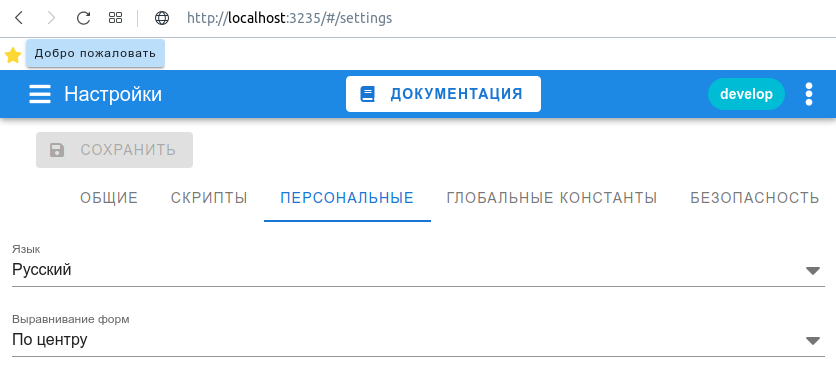Open the tab grid overview icon
Image resolution: width=836 pixels, height=383 pixels.
[115, 18]
